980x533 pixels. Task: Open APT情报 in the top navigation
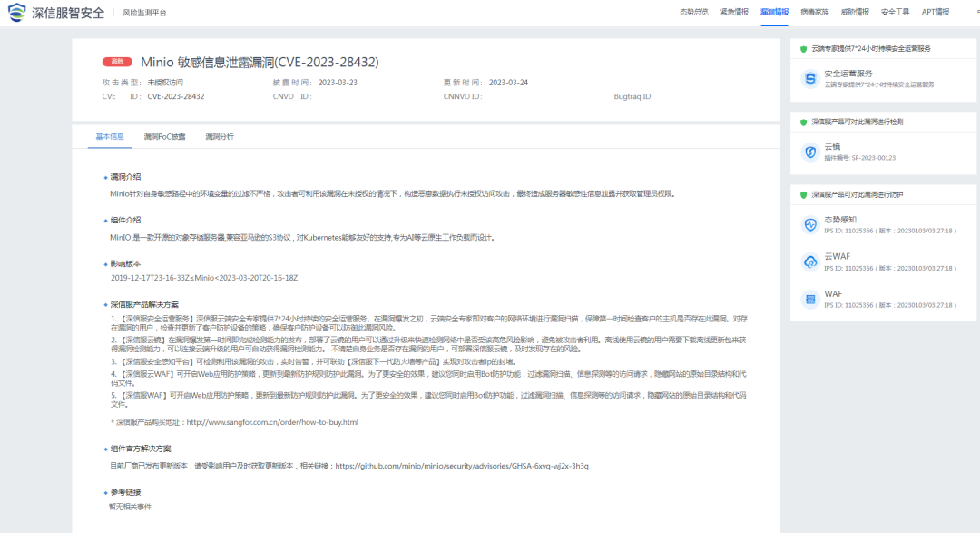point(935,12)
